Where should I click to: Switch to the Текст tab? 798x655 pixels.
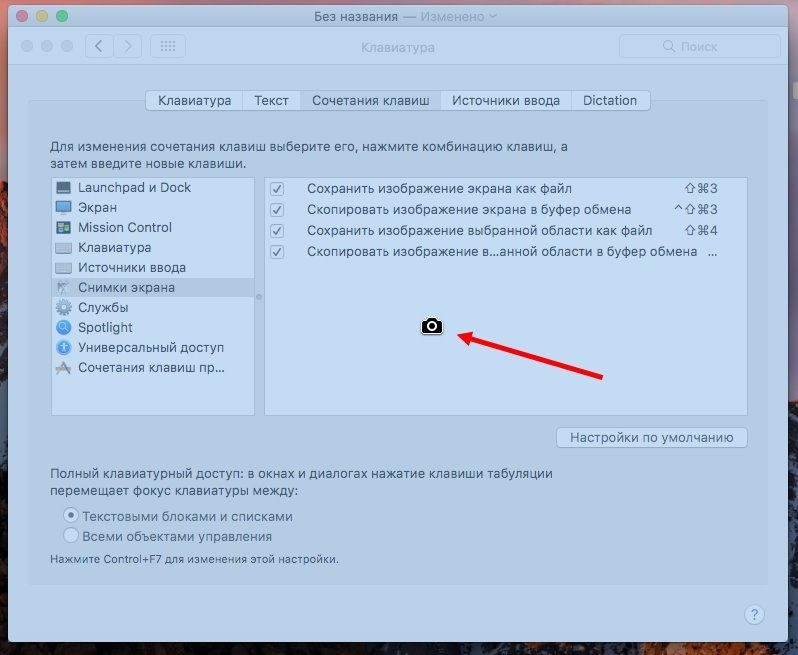(x=271, y=100)
